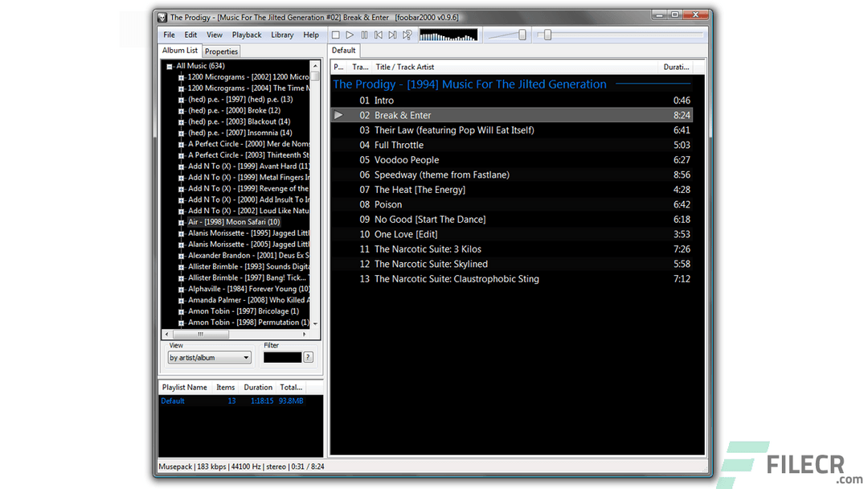Screen dimensions: 868x489
Task: Open the Playback menu
Action: coord(246,35)
